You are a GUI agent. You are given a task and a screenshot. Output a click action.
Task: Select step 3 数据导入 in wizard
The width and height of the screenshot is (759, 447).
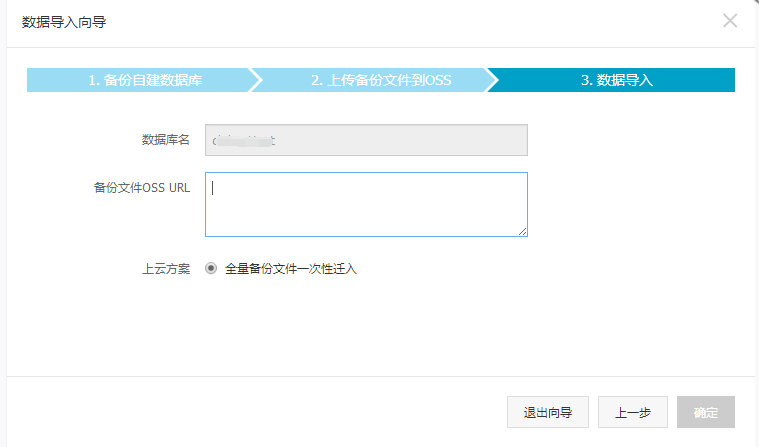[x=616, y=80]
